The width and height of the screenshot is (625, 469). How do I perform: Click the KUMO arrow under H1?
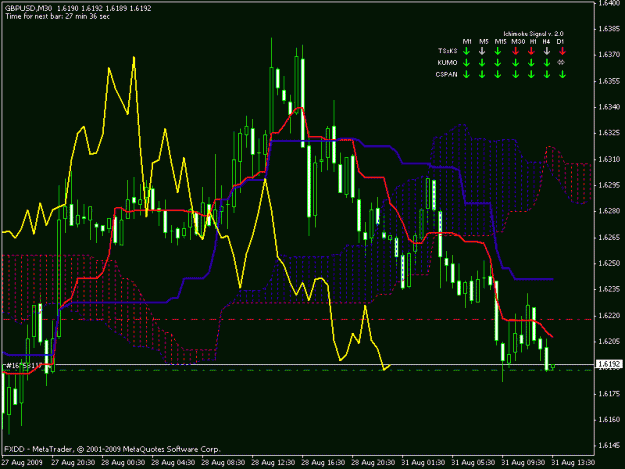[531, 63]
